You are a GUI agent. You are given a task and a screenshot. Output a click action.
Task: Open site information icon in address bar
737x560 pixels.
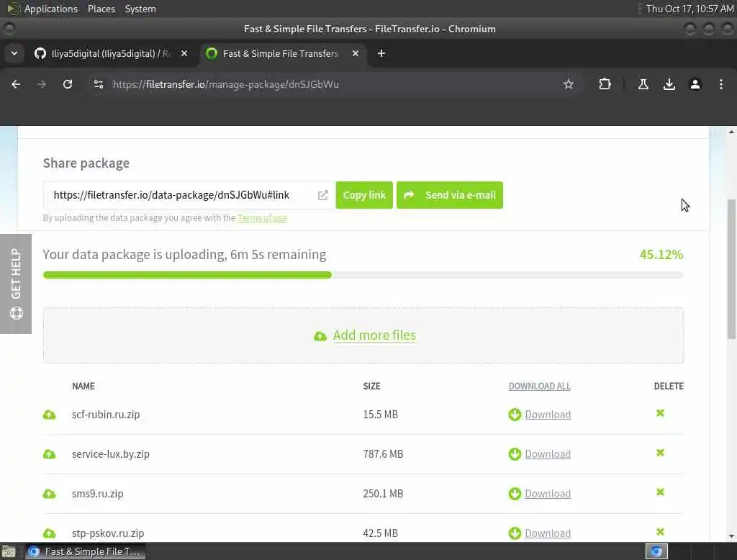tap(98, 84)
